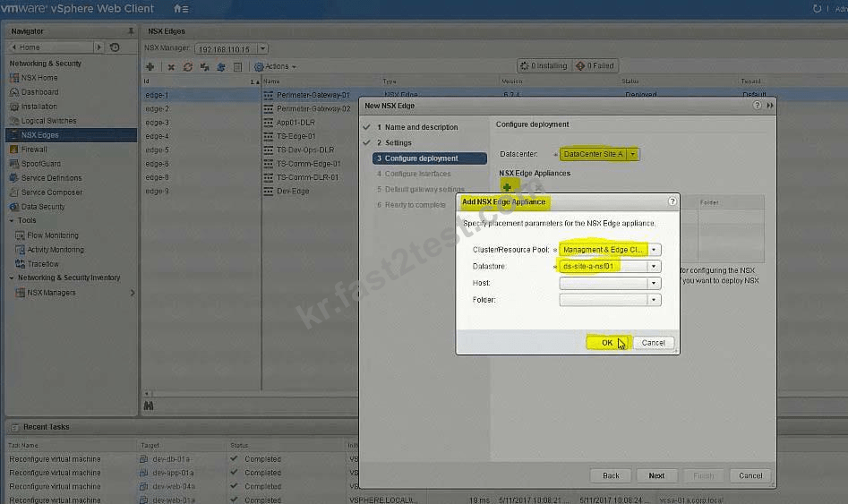The width and height of the screenshot is (848, 504).
Task: Click Back in New NSX Edge wizard
Action: (611, 476)
